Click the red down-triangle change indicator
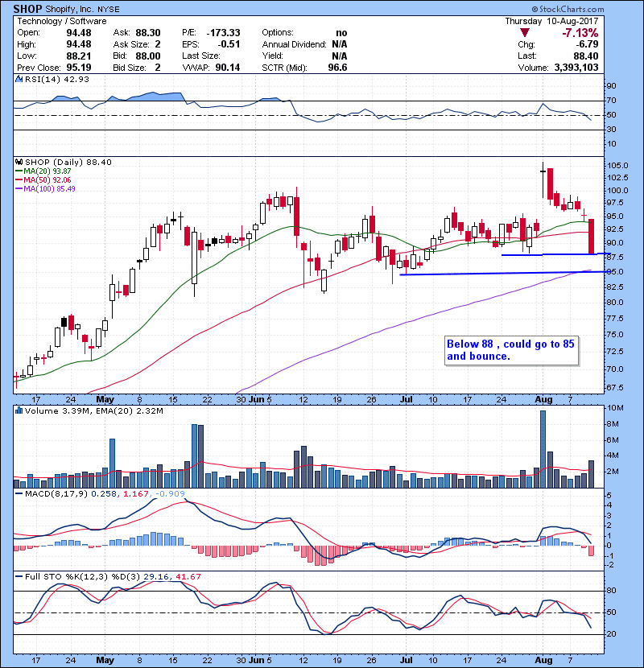644x668 pixels. point(525,32)
